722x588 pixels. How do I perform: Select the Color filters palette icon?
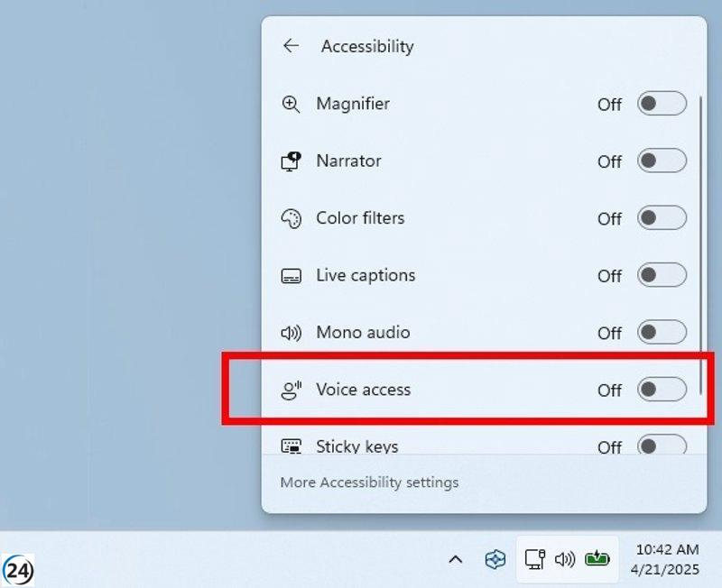pos(290,218)
